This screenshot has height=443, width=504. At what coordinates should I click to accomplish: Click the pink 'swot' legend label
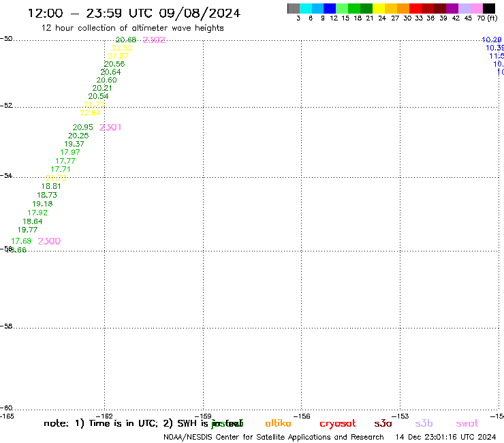click(x=467, y=424)
